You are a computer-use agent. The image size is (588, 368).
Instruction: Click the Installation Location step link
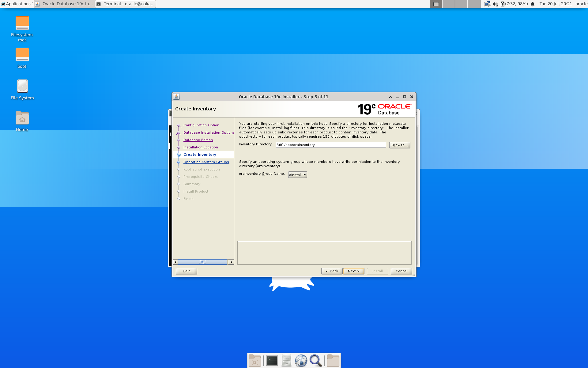pyautogui.click(x=201, y=147)
